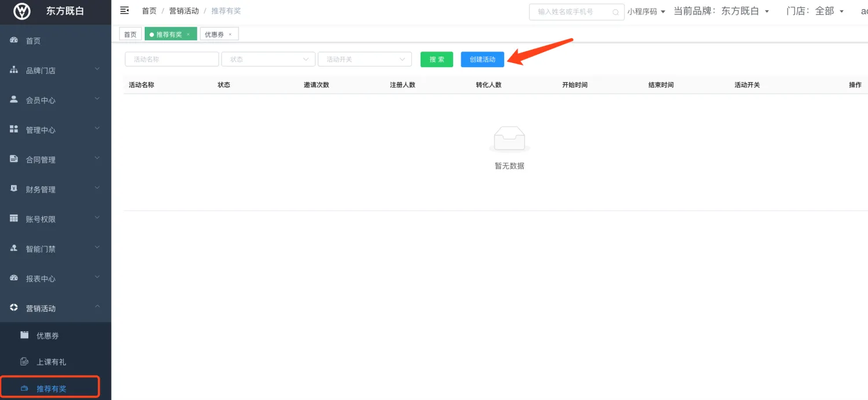The width and height of the screenshot is (868, 400).
Task: Click the 东方既白 brand logo
Action: [22, 11]
